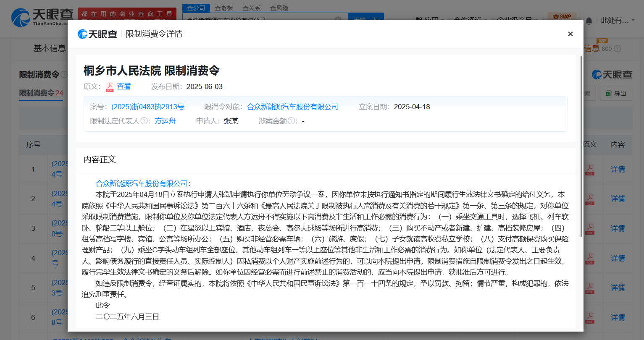Image resolution: width=644 pixels, height=340 pixels.
Task: Switch to the 查风险 tab
Action: click(x=279, y=8)
